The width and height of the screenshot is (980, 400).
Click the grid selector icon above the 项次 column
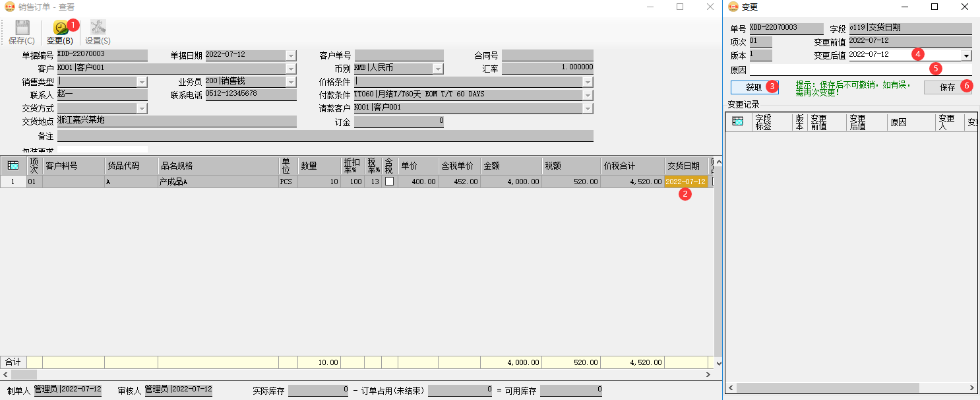tap(13, 164)
